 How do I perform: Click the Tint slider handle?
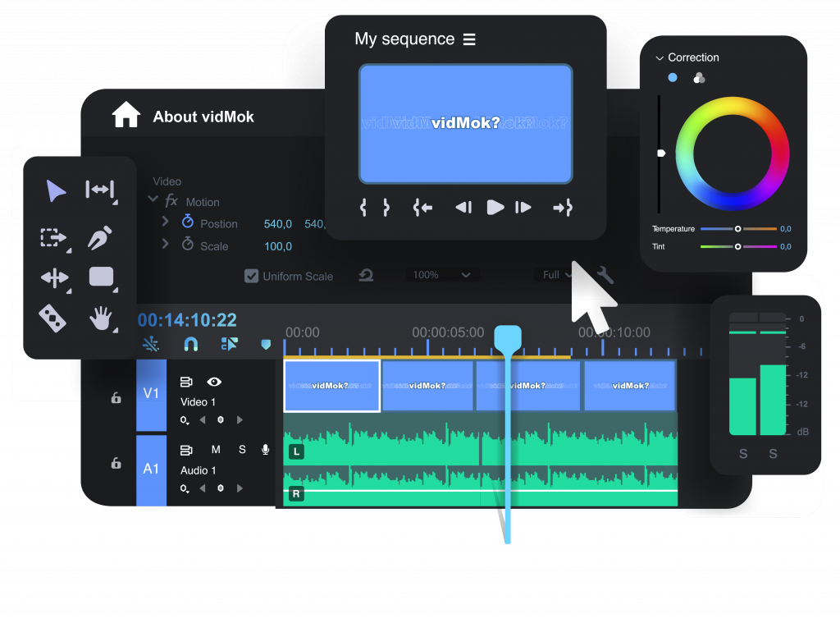point(737,246)
